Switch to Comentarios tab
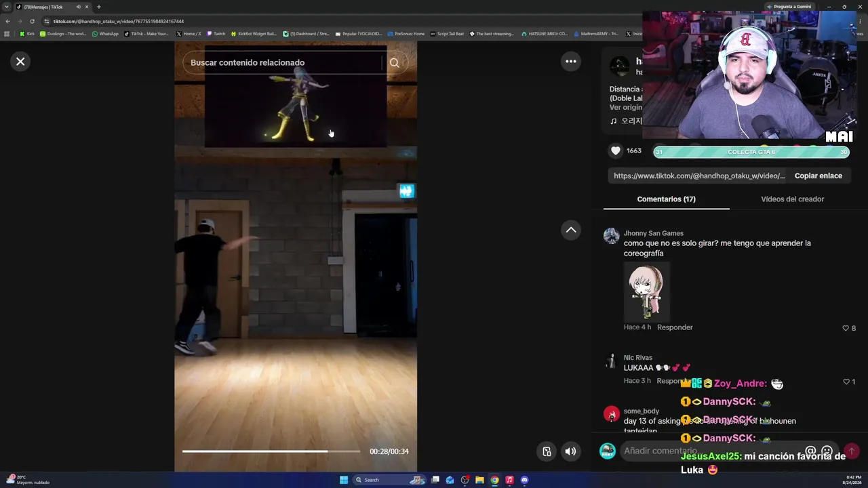The height and width of the screenshot is (488, 868). coord(666,199)
